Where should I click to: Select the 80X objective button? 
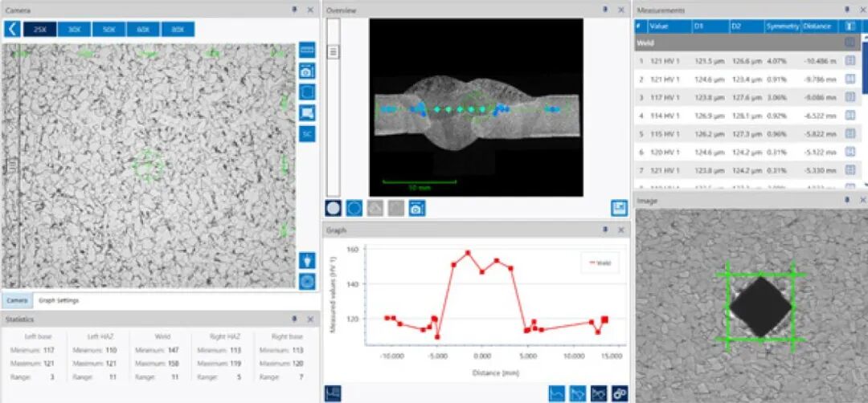pos(178,30)
